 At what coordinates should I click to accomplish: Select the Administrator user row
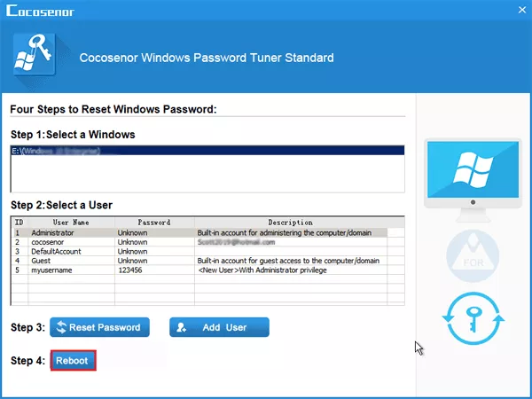(200, 232)
